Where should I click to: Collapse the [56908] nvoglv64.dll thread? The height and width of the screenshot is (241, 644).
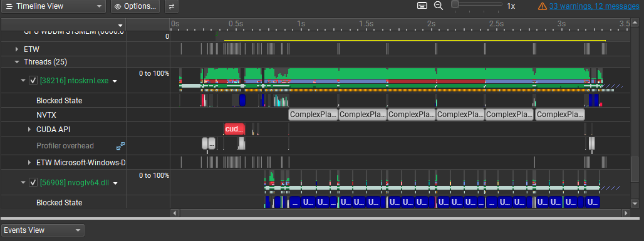[23, 183]
